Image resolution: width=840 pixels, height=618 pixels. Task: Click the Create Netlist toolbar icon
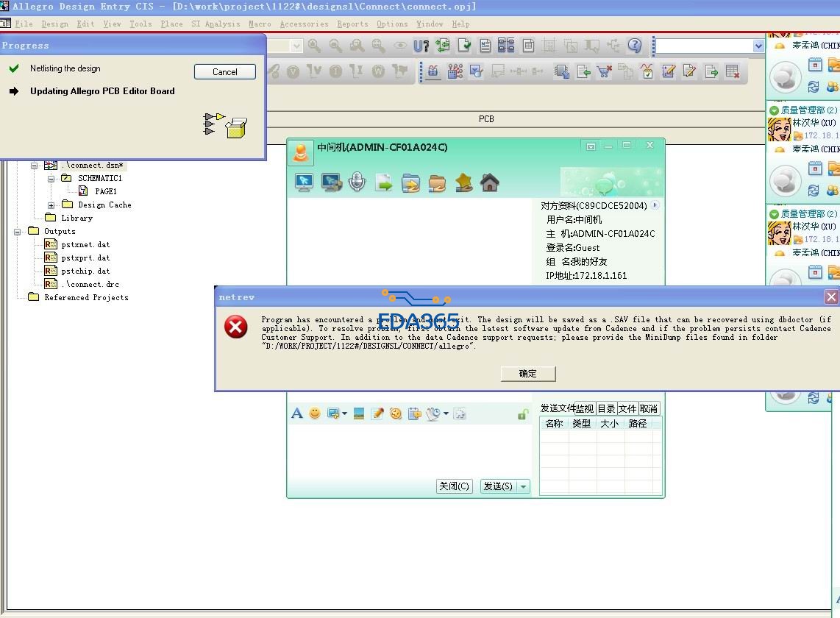[x=485, y=46]
